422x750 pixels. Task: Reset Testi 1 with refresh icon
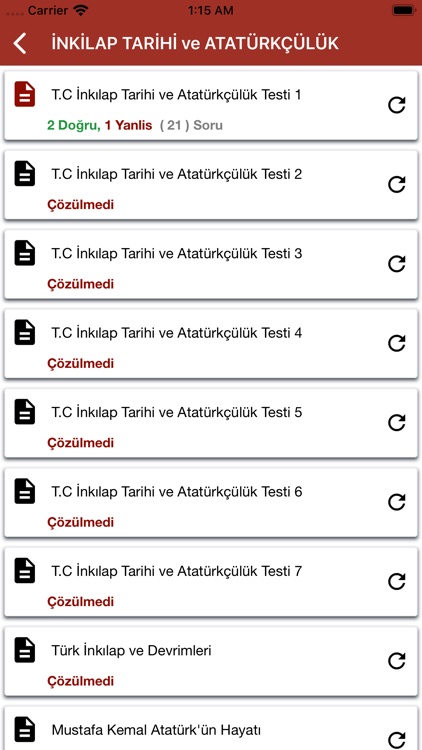[397, 105]
